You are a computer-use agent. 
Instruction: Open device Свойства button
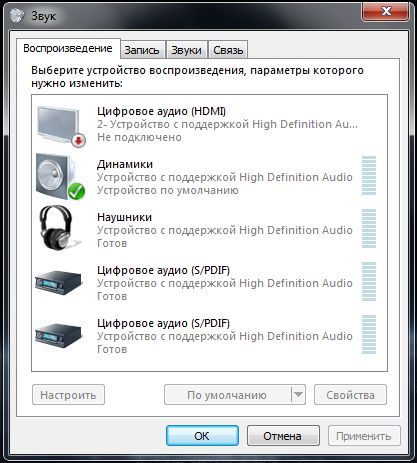(x=350, y=395)
